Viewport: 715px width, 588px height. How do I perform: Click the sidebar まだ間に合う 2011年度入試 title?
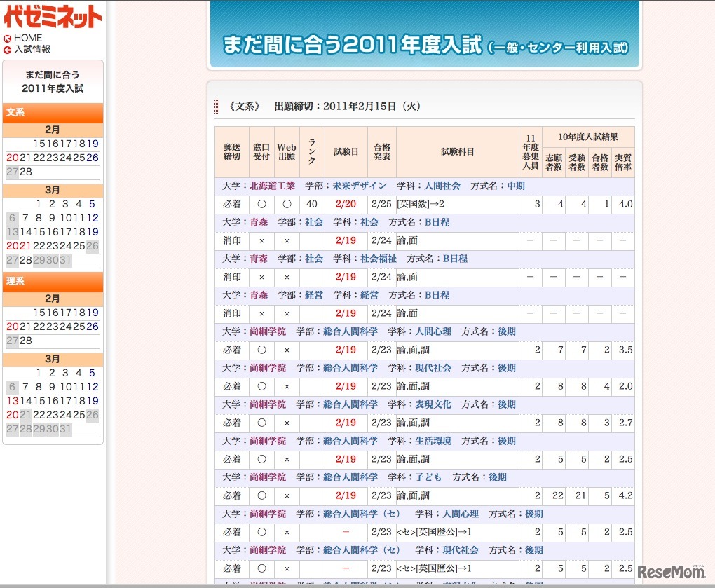[53, 81]
